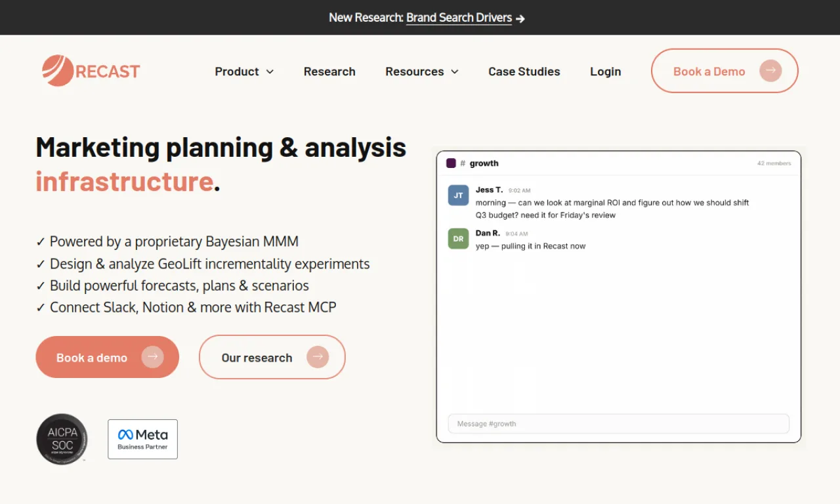Image resolution: width=840 pixels, height=504 pixels.
Task: Click the AICPA SOC badge
Action: click(x=62, y=439)
